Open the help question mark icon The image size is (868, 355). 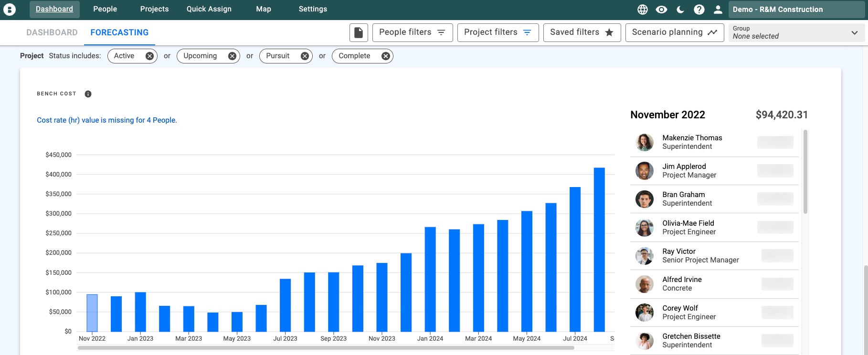tap(699, 10)
